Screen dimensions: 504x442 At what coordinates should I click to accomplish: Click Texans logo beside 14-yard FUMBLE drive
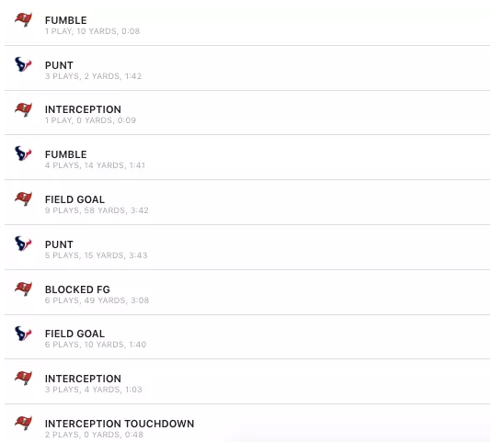click(x=24, y=153)
